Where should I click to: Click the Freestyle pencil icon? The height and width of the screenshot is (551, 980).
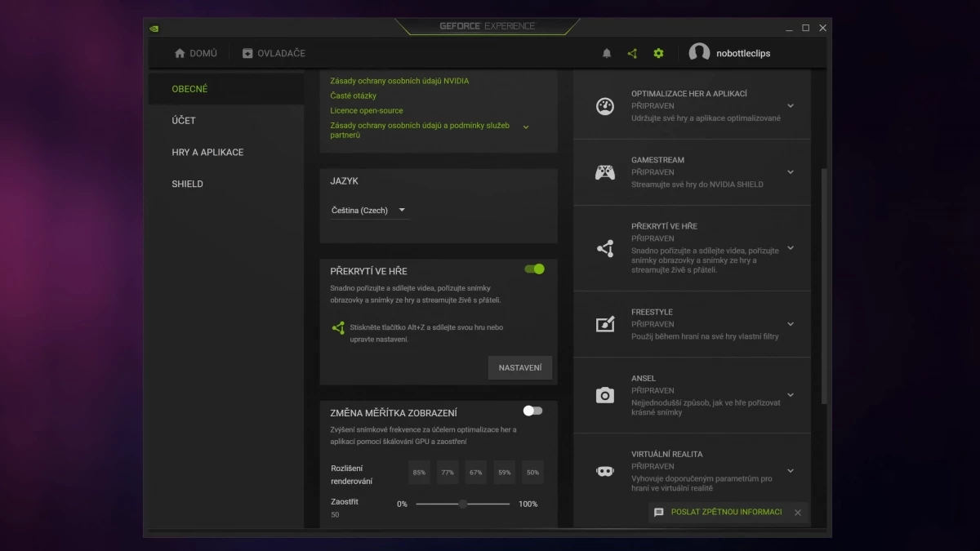[605, 324]
